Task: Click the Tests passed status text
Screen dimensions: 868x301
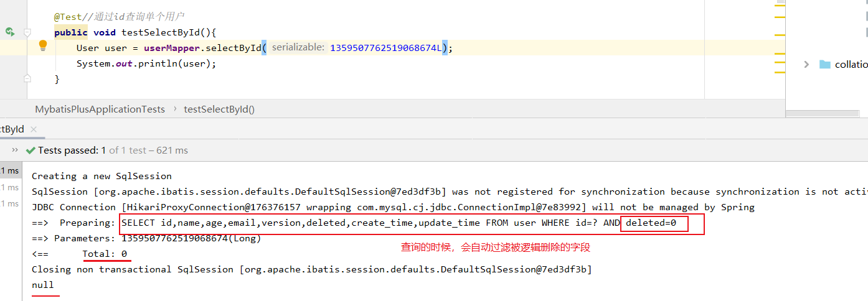Action: 68,150
